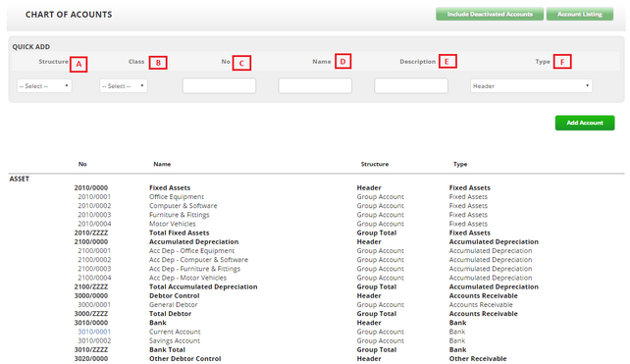
Task: Click the red F marker beside Type
Action: pyautogui.click(x=562, y=62)
